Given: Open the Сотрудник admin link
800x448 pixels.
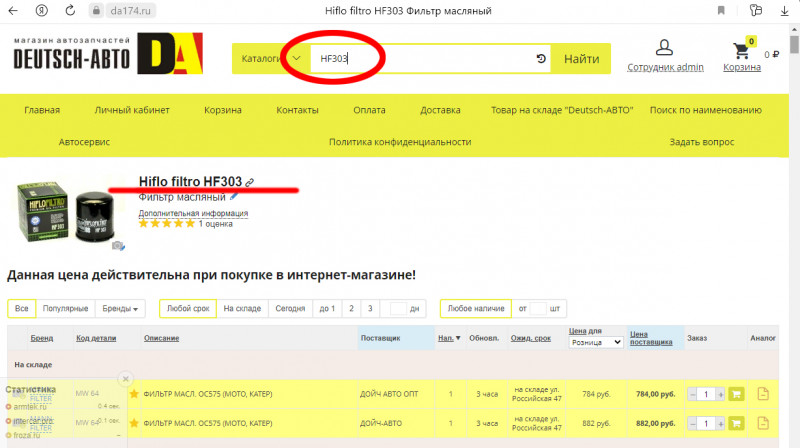Looking at the screenshot, I should click(x=665, y=67).
